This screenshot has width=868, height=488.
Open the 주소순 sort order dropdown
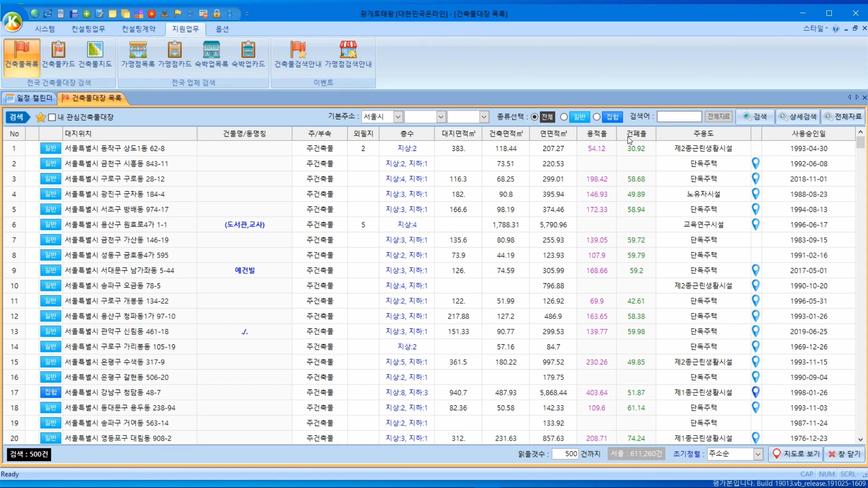click(758, 454)
